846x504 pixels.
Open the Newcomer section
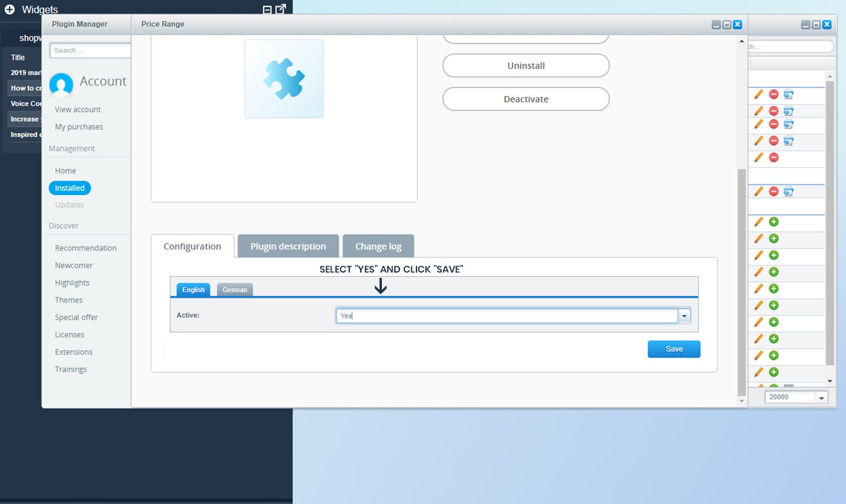pyautogui.click(x=73, y=266)
